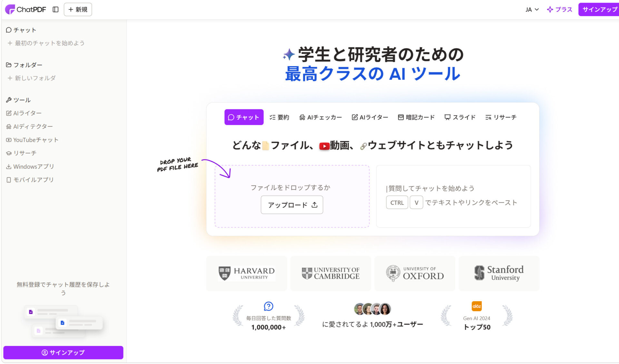Click 無料登録でチャット履歴を保存しよう text
This screenshot has width=619, height=364.
click(x=63, y=289)
